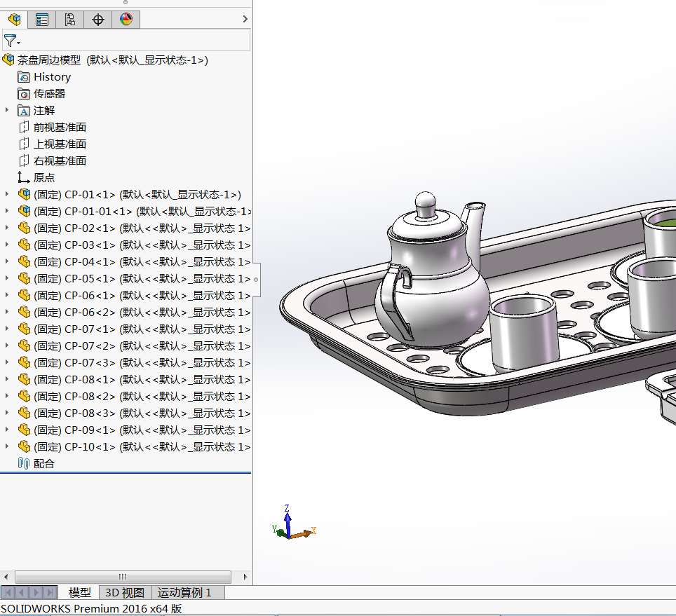The width and height of the screenshot is (676, 616).
Task: Select the 前视基准面 plane
Action: click(x=60, y=127)
